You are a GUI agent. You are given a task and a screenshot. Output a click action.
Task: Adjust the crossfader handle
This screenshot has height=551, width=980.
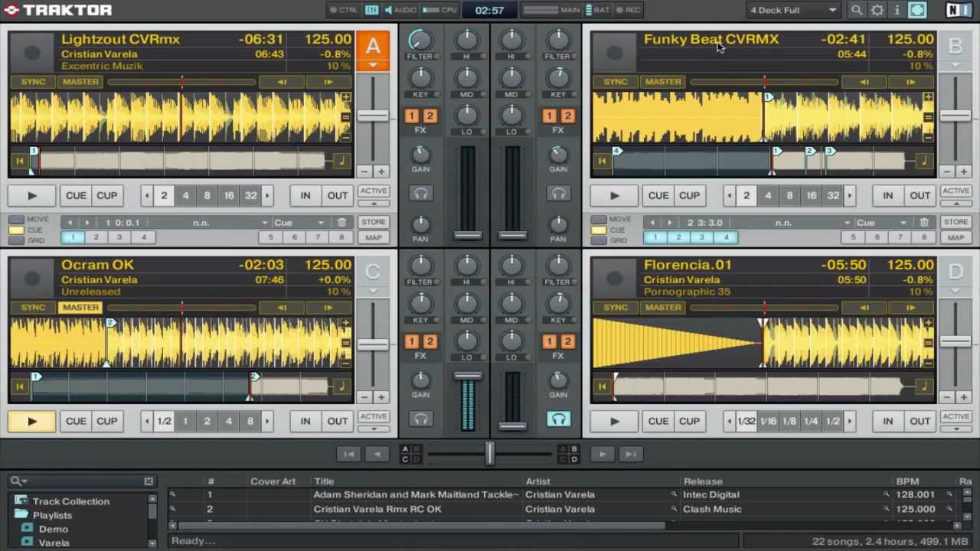click(489, 453)
